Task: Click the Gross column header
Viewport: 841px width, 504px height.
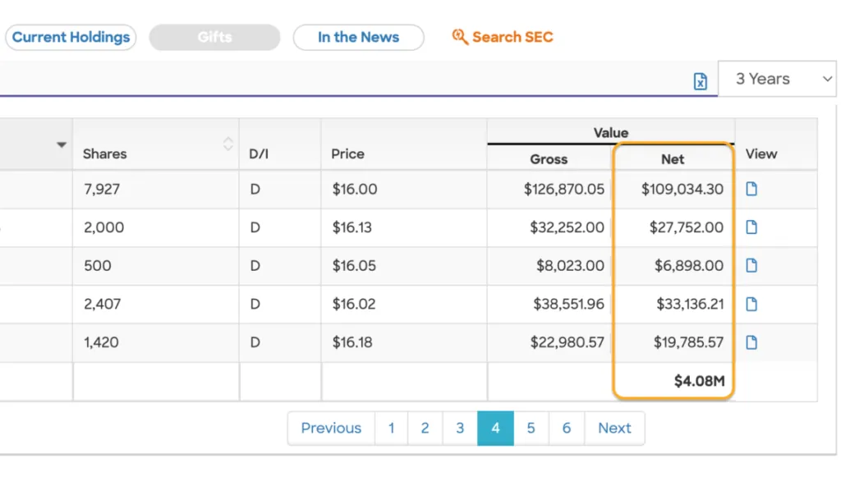Action: (548, 159)
